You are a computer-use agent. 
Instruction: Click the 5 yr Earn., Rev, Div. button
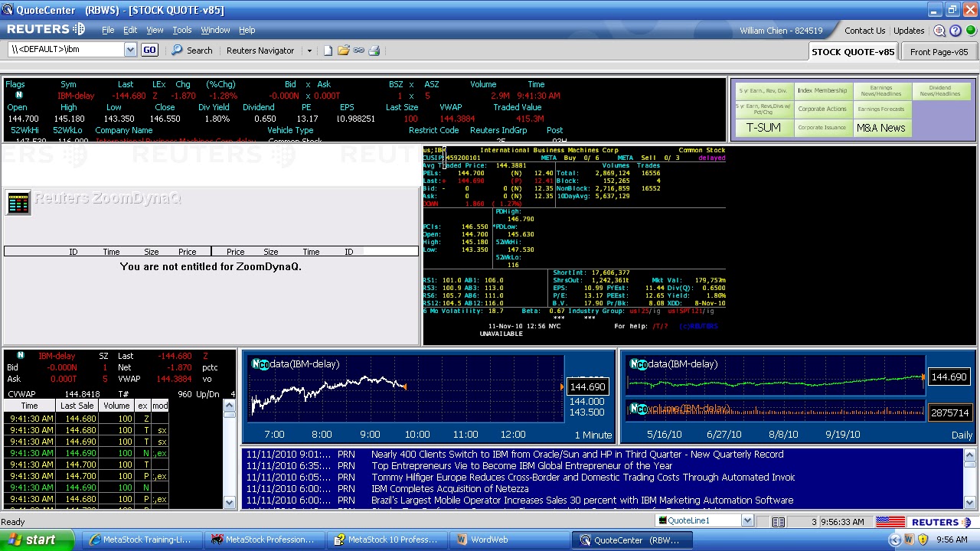coord(764,90)
